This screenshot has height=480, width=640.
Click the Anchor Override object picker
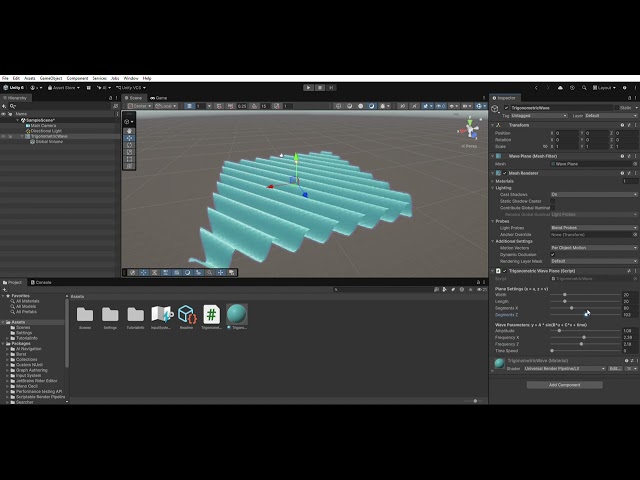tap(635, 235)
